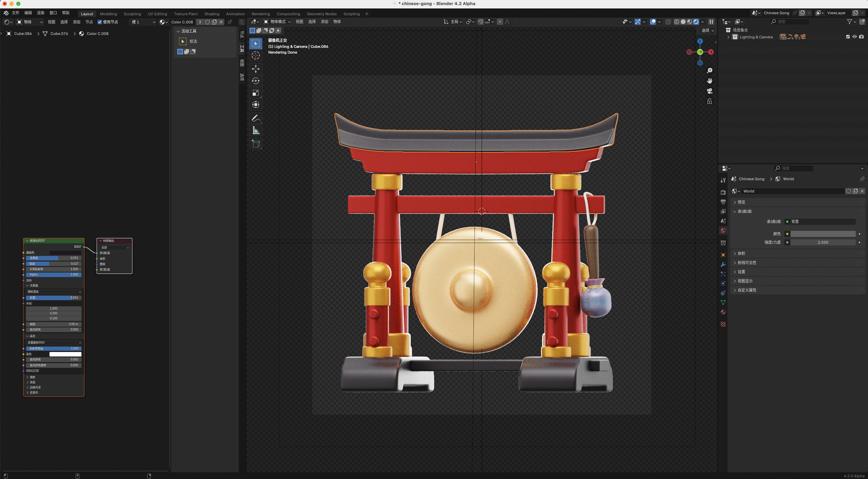Open the Output properties tab
868x479 pixels.
[x=723, y=202]
